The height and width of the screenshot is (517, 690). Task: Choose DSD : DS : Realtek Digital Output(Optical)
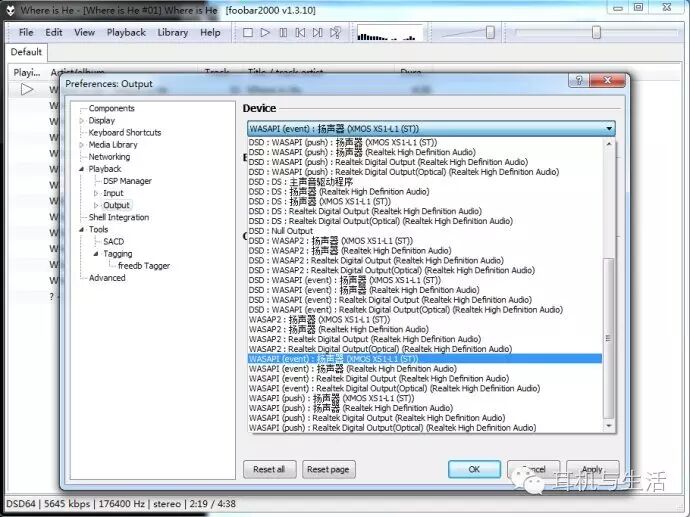point(425,221)
